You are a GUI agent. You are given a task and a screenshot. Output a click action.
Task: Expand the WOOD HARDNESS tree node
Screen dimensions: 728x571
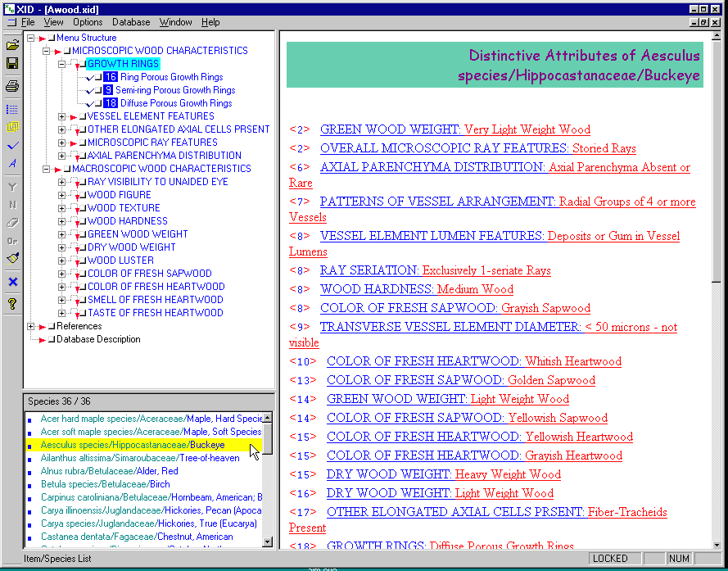coord(62,221)
